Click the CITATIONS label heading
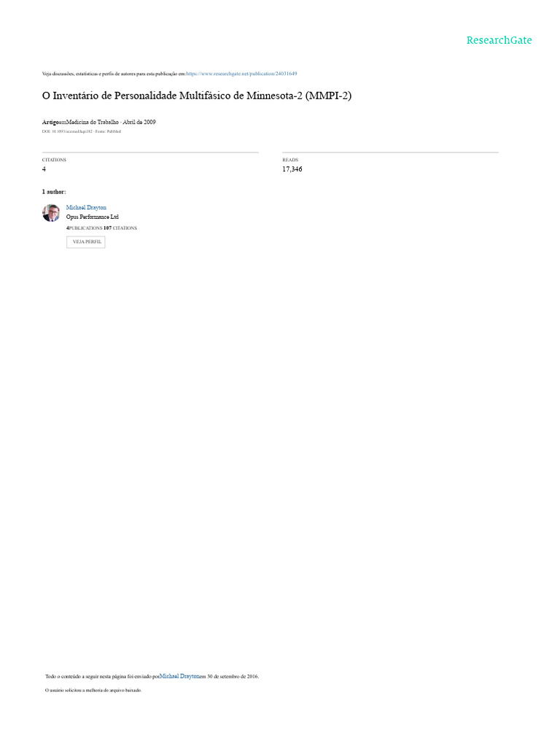 point(54,160)
